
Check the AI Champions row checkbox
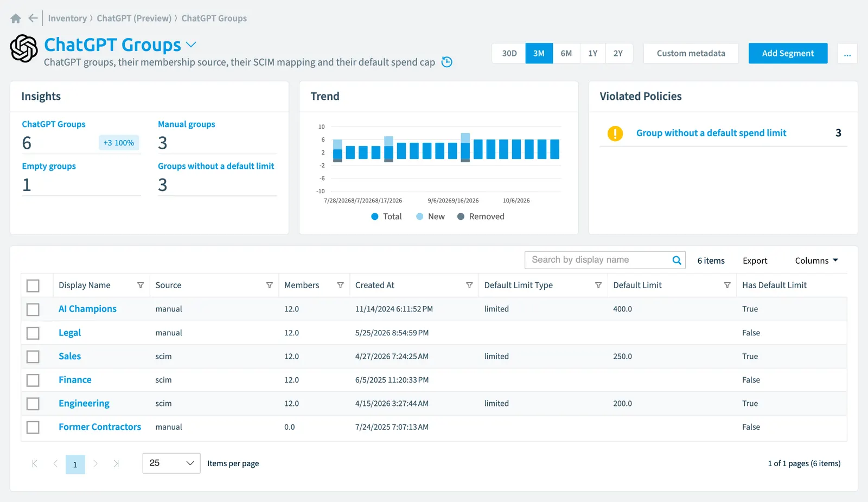point(33,309)
